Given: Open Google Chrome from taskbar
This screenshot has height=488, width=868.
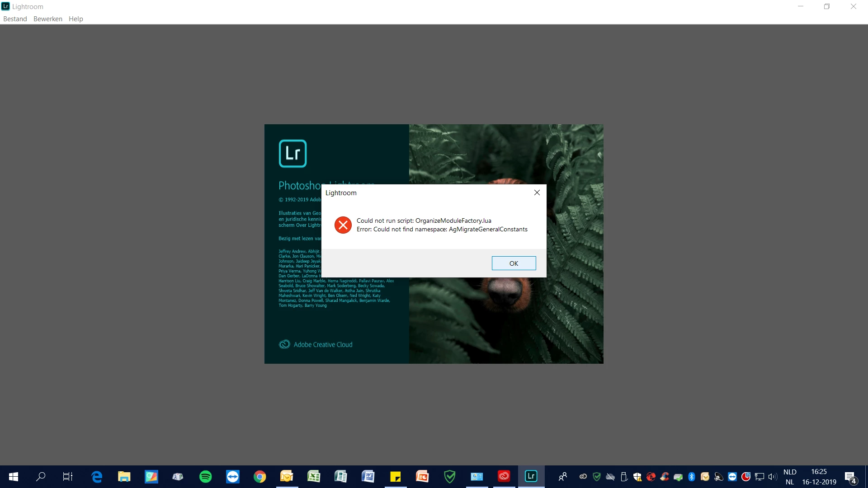Looking at the screenshot, I should [x=260, y=477].
